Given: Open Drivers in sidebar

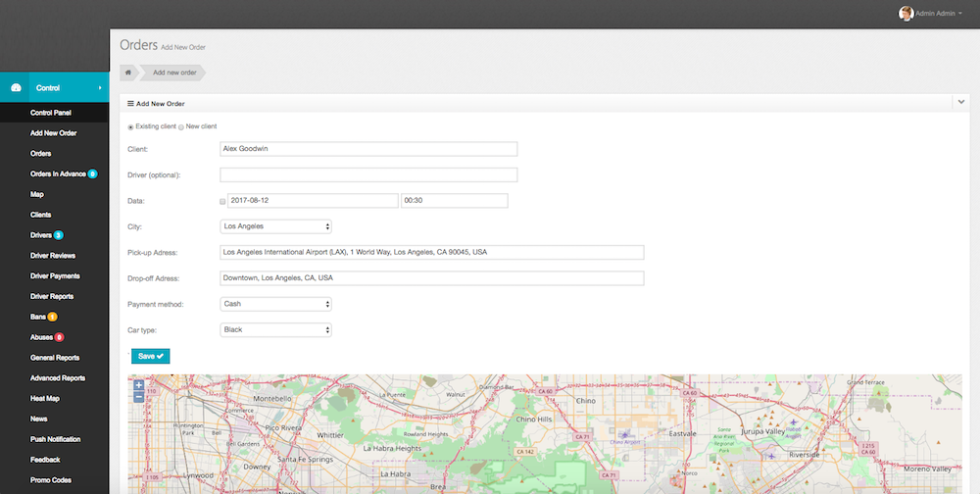Looking at the screenshot, I should pos(40,235).
